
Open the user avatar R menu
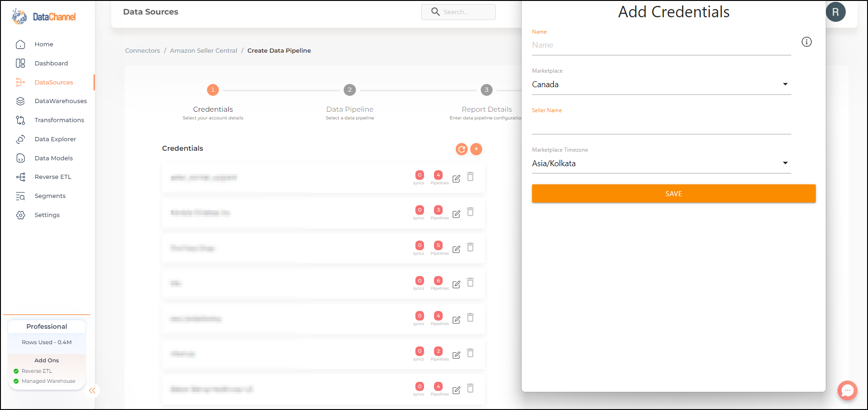pos(836,12)
